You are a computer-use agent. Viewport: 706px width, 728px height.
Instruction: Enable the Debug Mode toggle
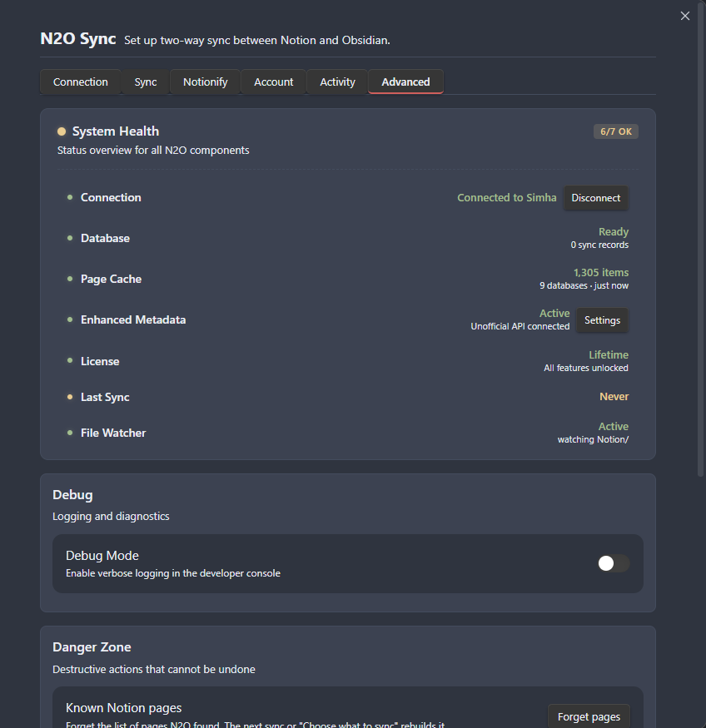coord(613,563)
